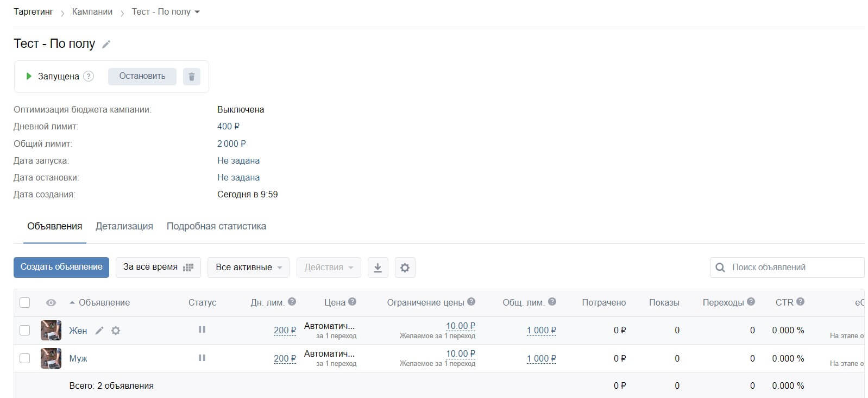Viewport: 868px width, 398px height.
Task: Click the Выключена budget optimization value
Action: pos(241,110)
